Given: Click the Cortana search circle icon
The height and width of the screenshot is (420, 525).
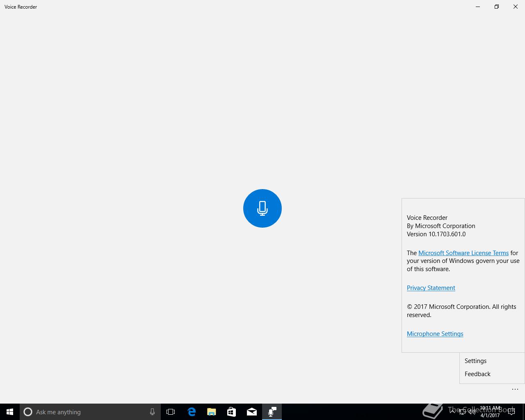Looking at the screenshot, I should click(28, 412).
